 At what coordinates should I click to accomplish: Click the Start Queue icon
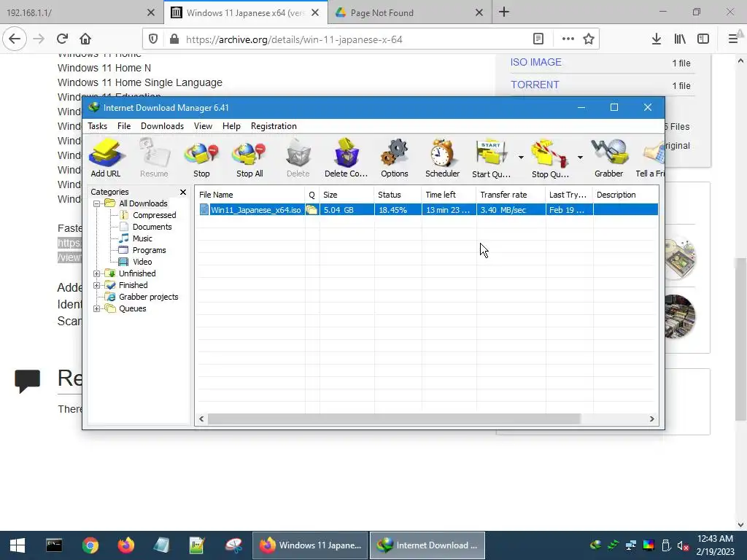point(491,158)
